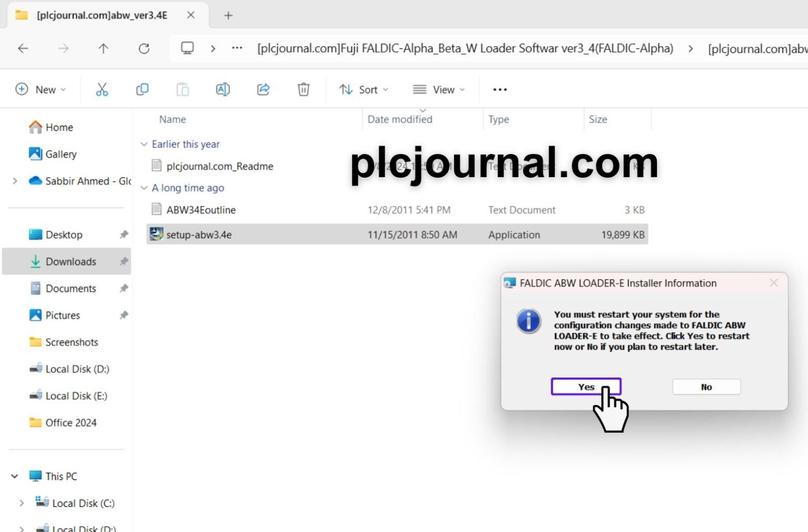The height and width of the screenshot is (532, 808).
Task: Go back to the previous folder
Action: click(23, 48)
